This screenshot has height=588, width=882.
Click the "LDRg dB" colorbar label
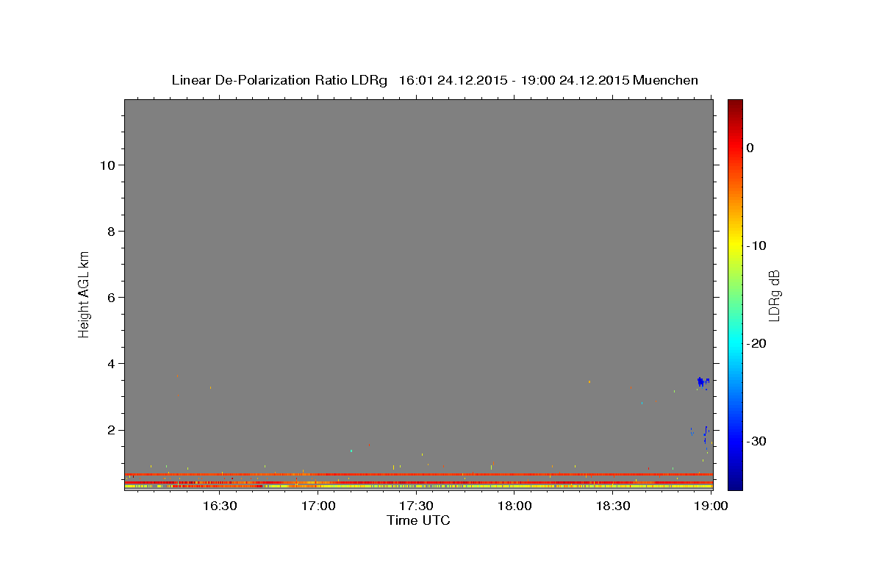[773, 295]
